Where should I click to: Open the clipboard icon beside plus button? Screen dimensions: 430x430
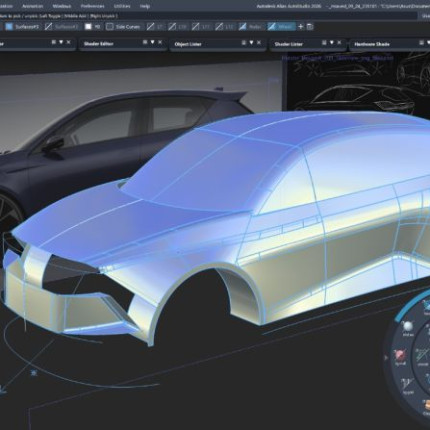click(x=310, y=27)
